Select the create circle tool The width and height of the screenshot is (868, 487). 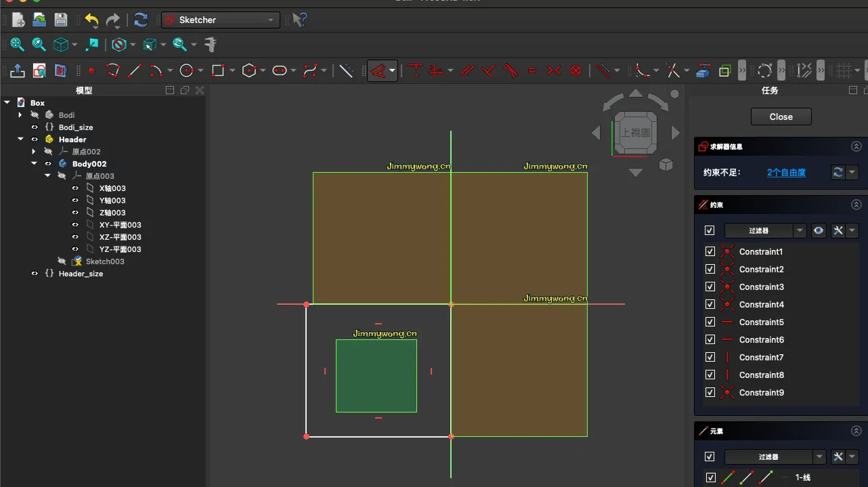187,70
